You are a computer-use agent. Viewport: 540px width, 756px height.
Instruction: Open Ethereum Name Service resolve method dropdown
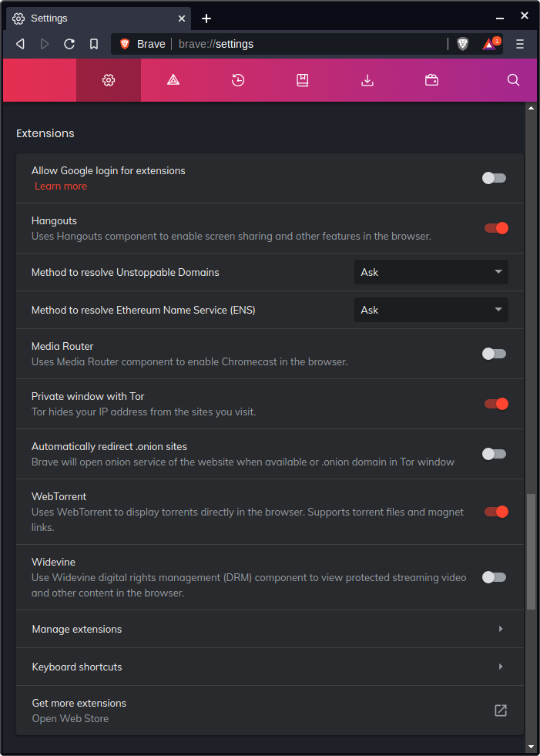coord(431,310)
